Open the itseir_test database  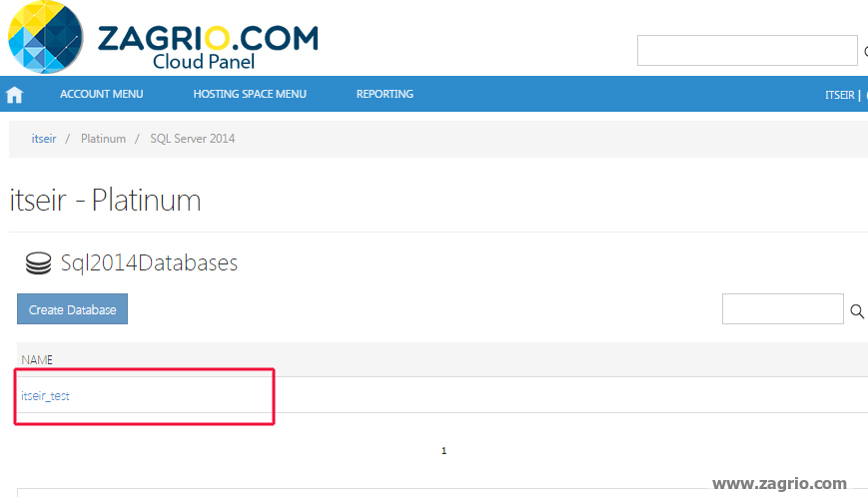click(45, 396)
